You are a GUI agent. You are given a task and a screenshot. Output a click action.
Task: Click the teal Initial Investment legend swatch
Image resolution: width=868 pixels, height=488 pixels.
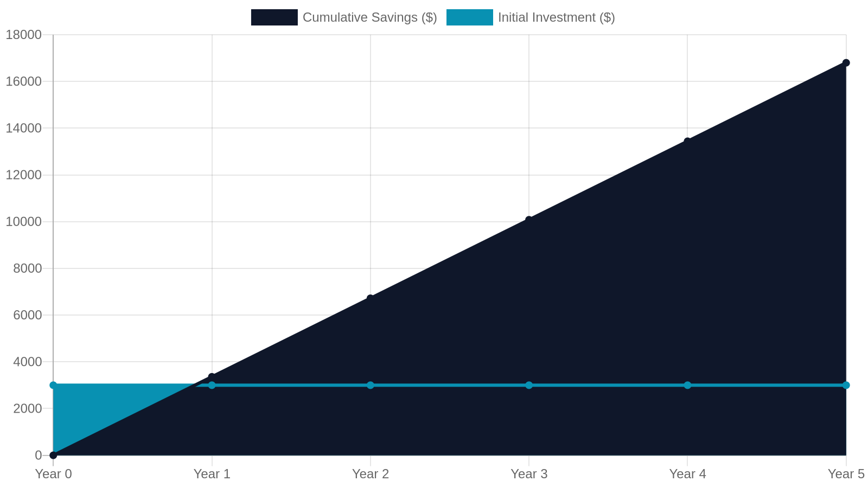click(470, 17)
